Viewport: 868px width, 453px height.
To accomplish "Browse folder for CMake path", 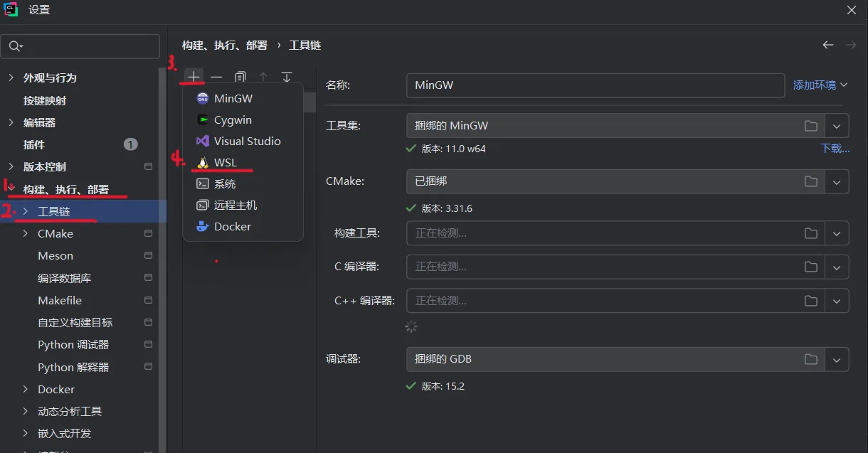I will [x=811, y=181].
